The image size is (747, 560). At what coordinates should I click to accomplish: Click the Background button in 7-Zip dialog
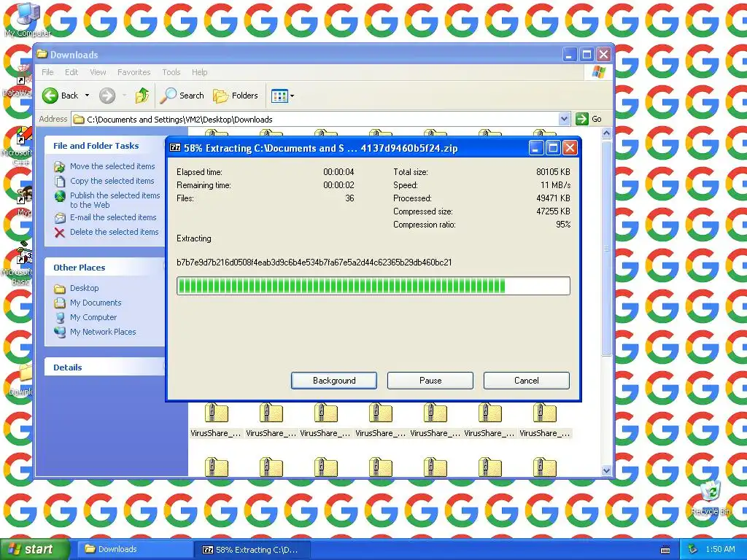point(334,381)
